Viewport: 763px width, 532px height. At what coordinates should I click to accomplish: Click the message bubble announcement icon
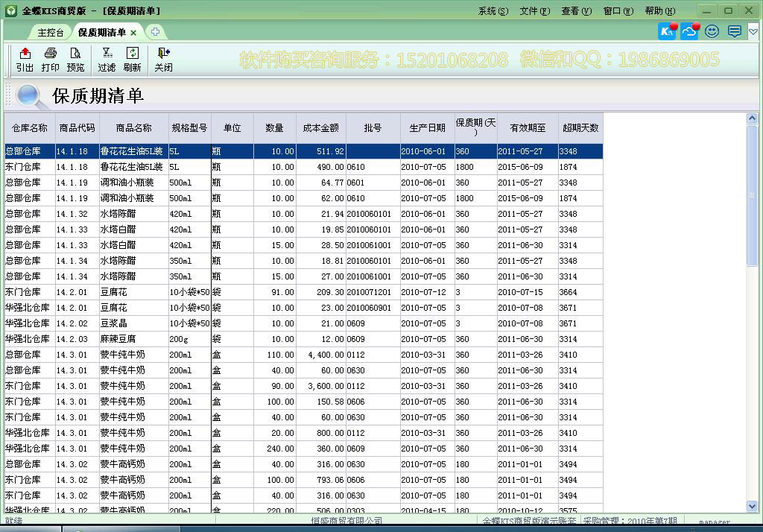tap(733, 31)
